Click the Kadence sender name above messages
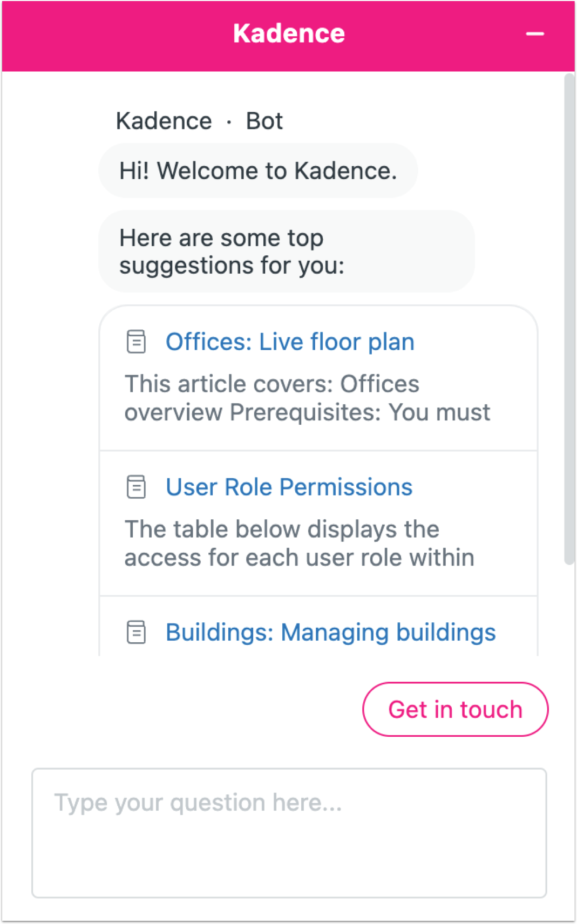Viewport: 577px width, 924px height. (x=164, y=121)
